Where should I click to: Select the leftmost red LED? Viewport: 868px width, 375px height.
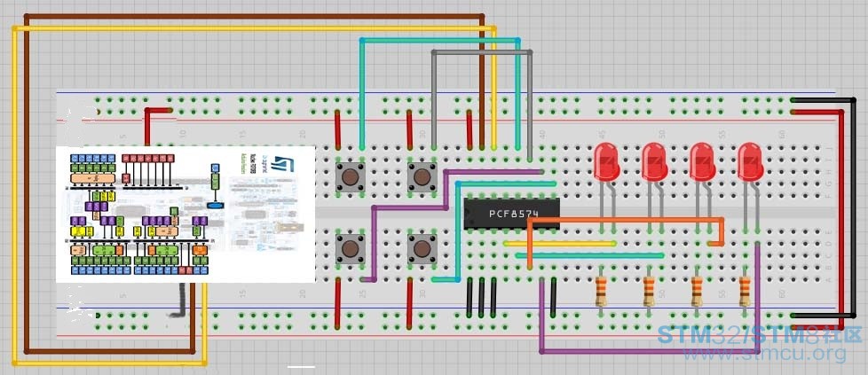tap(607, 161)
